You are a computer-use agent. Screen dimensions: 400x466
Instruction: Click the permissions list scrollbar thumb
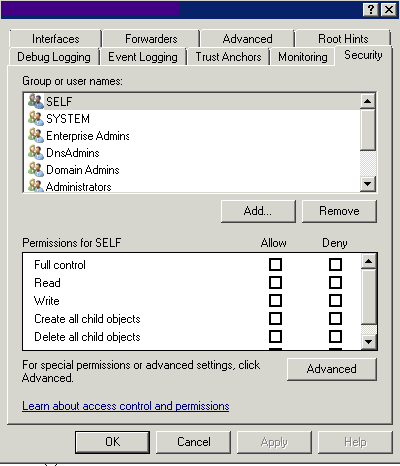click(369, 296)
